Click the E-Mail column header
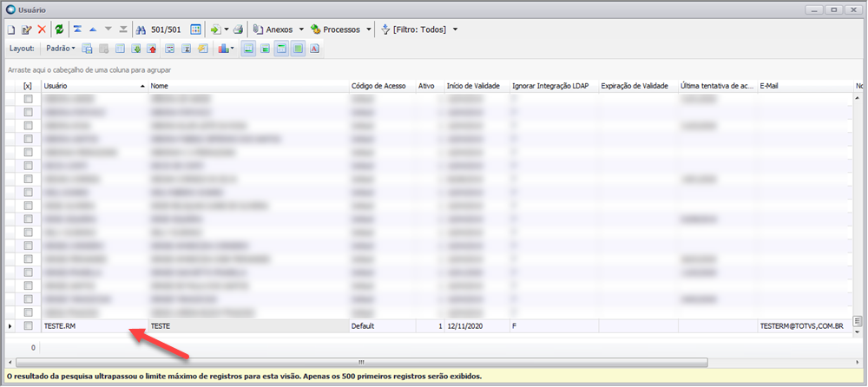The height and width of the screenshot is (387, 868). [806, 86]
